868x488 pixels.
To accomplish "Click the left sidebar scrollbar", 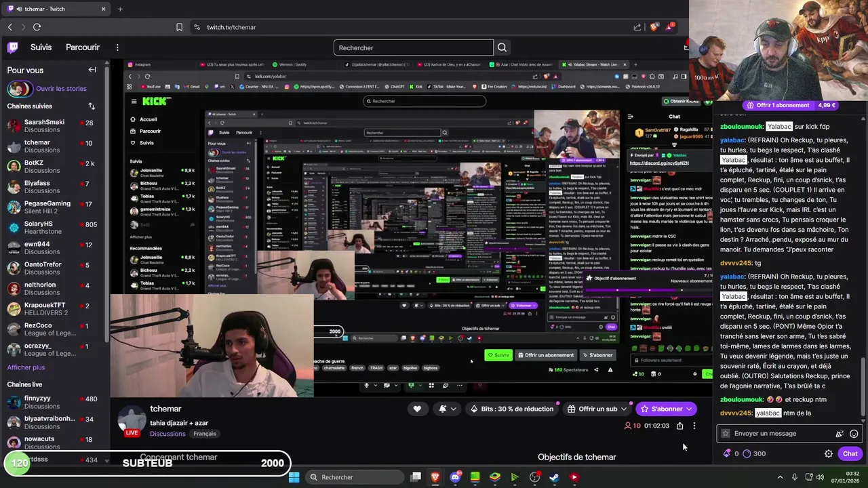I will pos(106,203).
